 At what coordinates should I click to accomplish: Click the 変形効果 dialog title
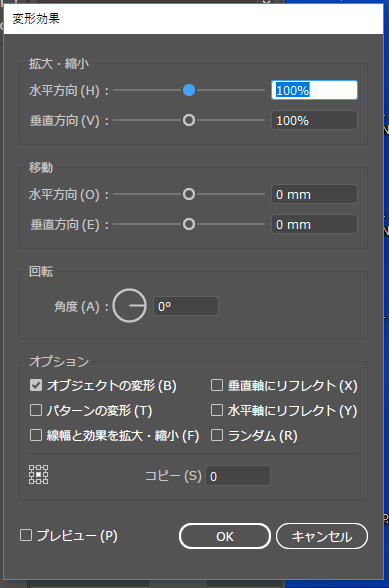pyautogui.click(x=36, y=19)
